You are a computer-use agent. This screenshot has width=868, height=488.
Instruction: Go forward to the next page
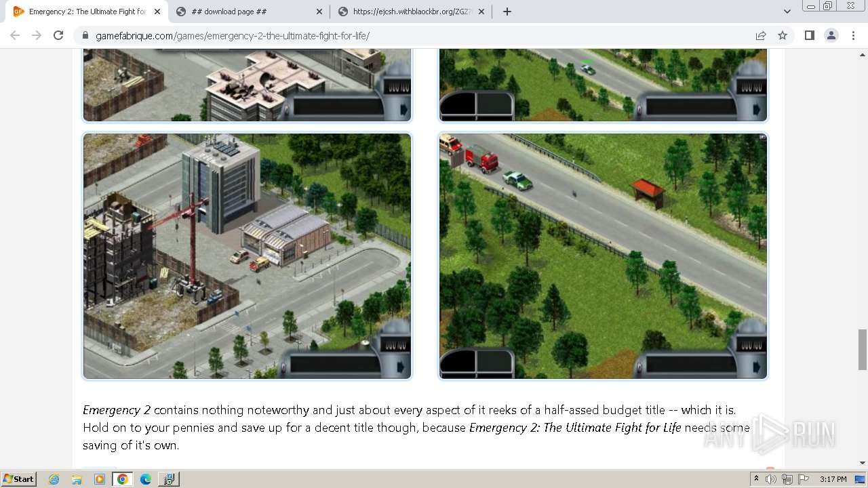click(x=37, y=35)
